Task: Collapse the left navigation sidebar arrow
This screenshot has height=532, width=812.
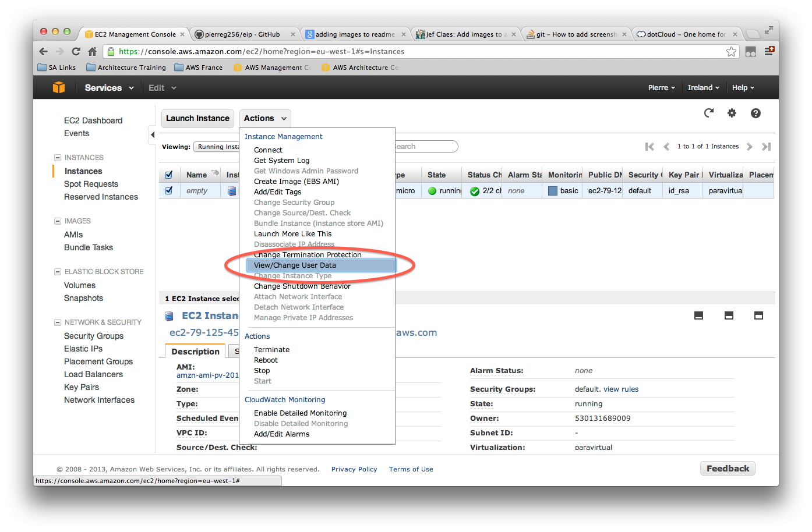Action: pyautogui.click(x=152, y=134)
